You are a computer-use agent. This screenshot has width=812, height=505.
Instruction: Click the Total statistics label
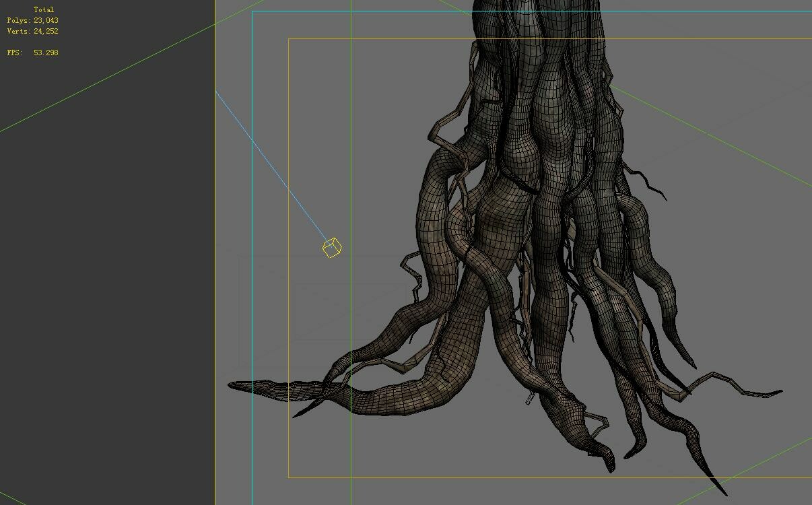[45, 9]
